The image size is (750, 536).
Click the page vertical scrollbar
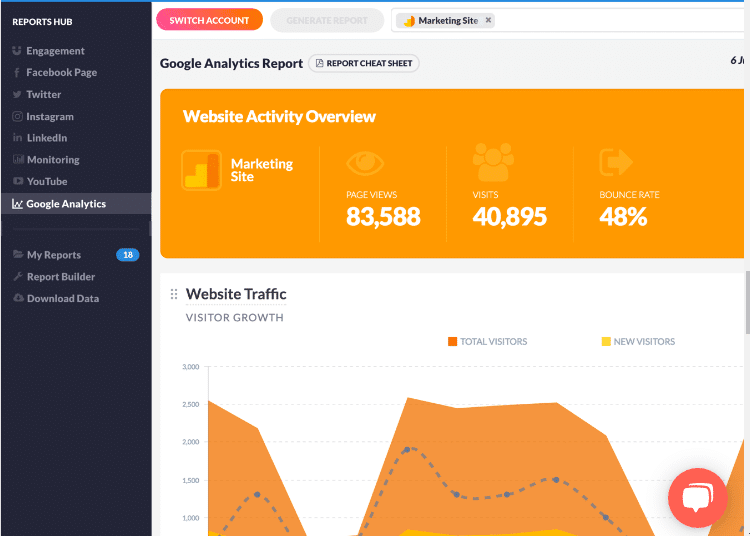pyautogui.click(x=747, y=303)
